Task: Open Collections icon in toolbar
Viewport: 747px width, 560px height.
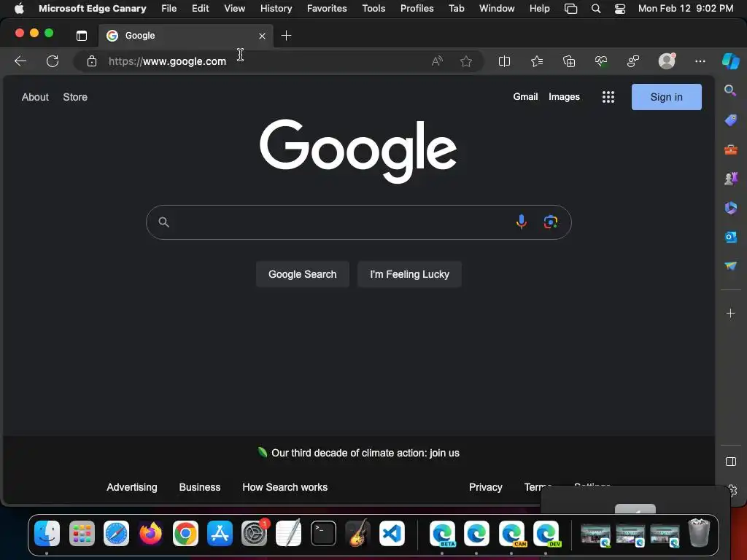Action: (569, 61)
